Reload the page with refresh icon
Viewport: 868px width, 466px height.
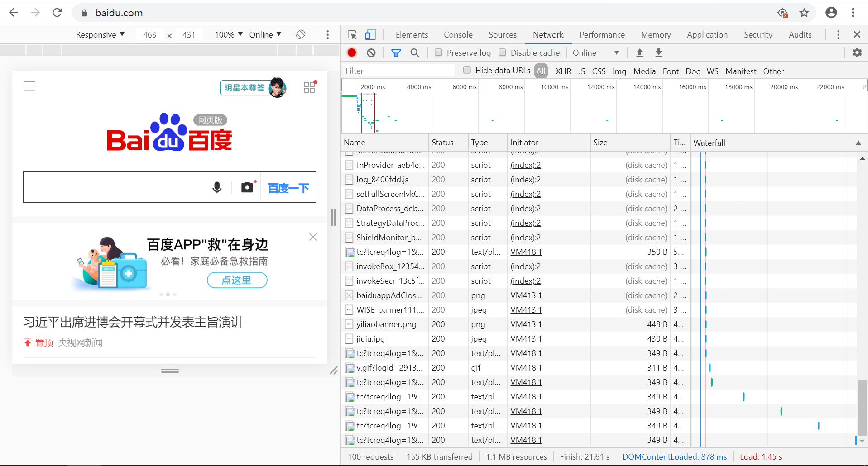pyautogui.click(x=57, y=13)
